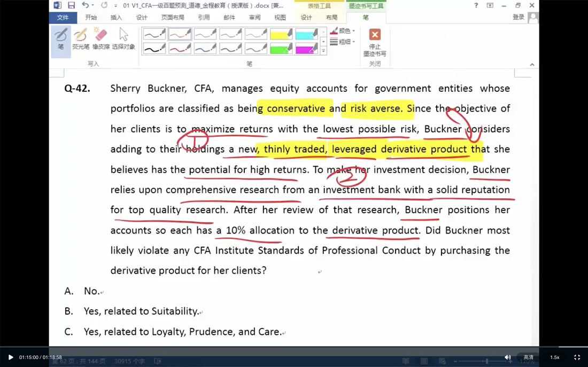Switch to the References (引用) tab
Viewport: 588px width, 367px height.
(204, 17)
